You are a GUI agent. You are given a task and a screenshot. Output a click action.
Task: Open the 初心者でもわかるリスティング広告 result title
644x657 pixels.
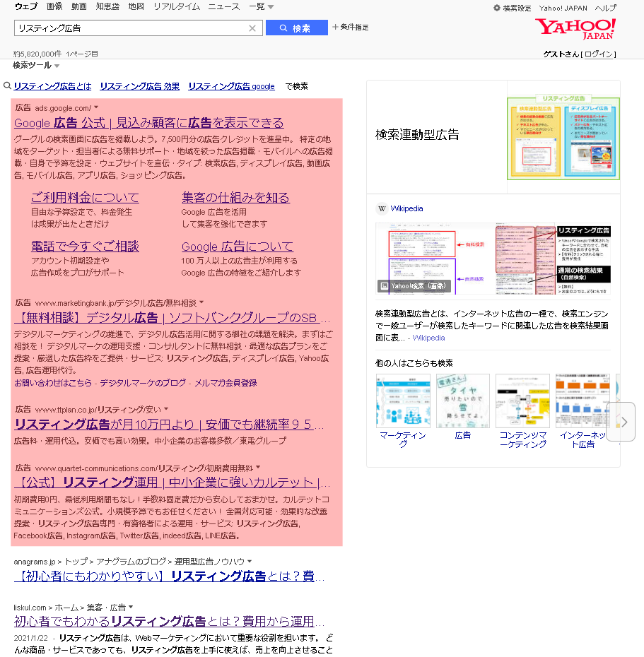tap(170, 622)
